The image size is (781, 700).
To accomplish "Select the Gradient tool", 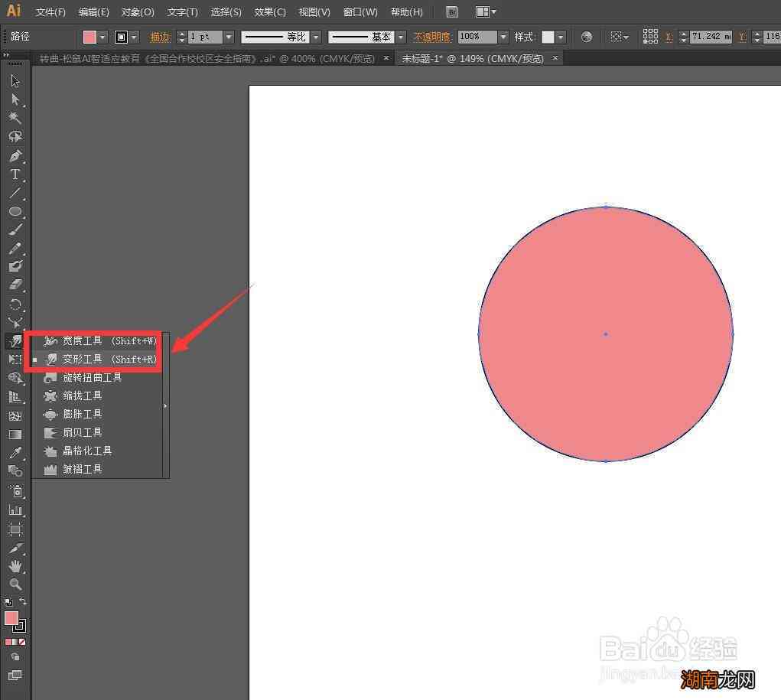I will (15, 435).
